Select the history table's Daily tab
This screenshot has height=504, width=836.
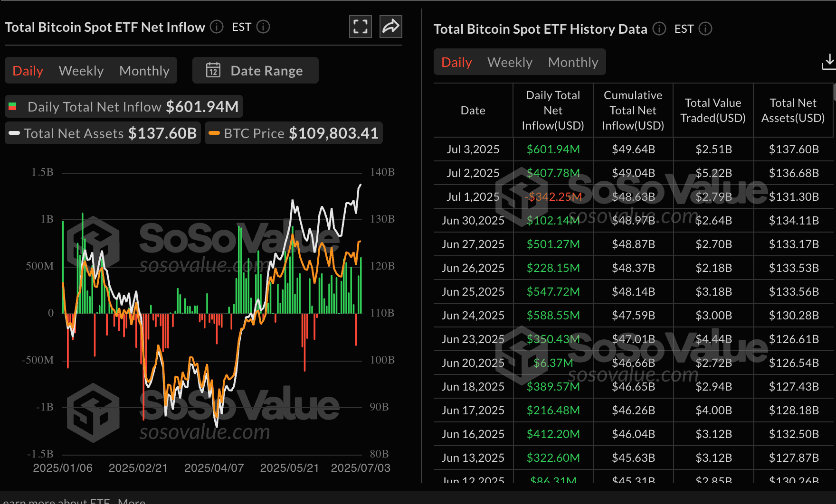point(456,62)
